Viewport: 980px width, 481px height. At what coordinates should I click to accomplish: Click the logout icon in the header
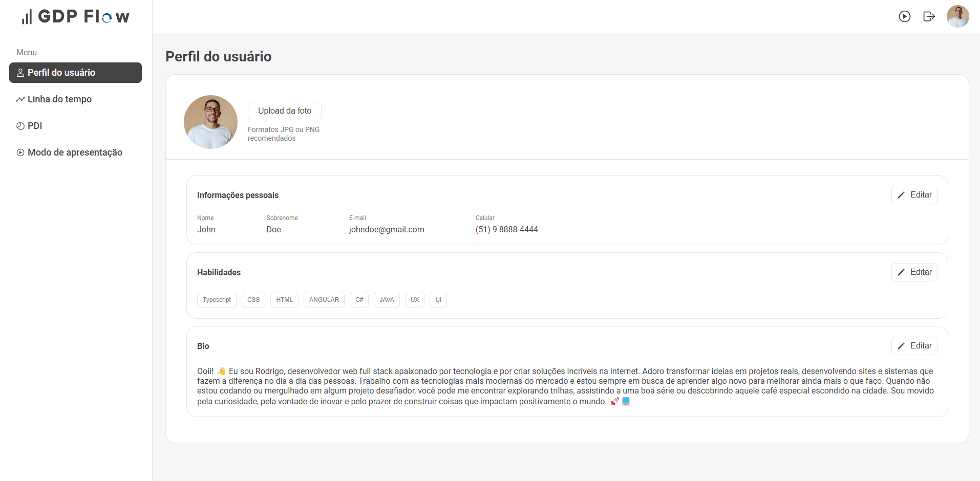[x=929, y=16]
